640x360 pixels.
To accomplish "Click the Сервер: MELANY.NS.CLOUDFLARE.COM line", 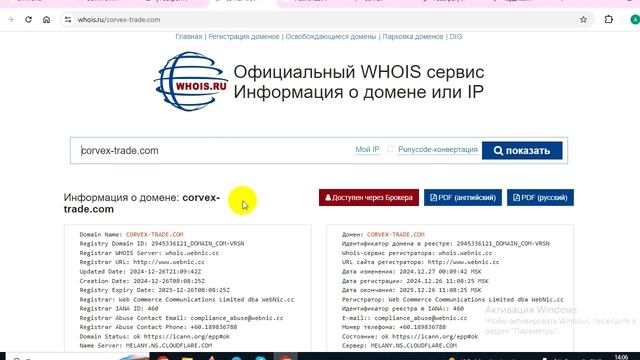I will tap(399, 345).
